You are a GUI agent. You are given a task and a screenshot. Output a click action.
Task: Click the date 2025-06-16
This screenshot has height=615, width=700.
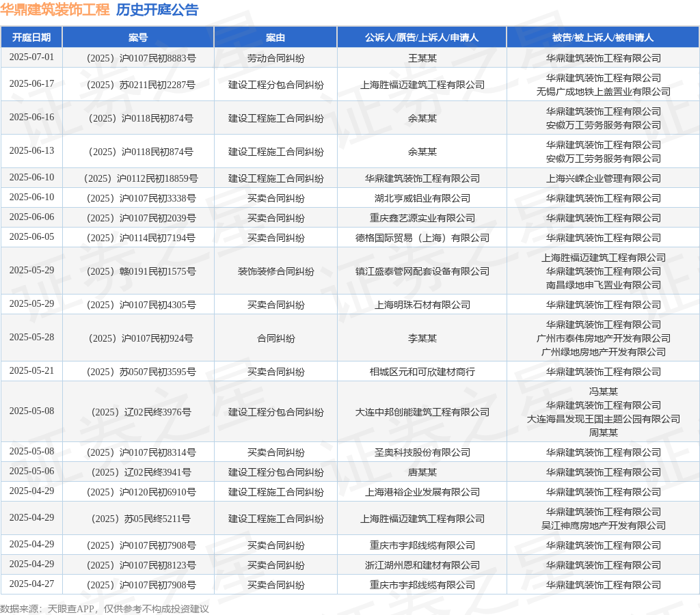click(31, 118)
